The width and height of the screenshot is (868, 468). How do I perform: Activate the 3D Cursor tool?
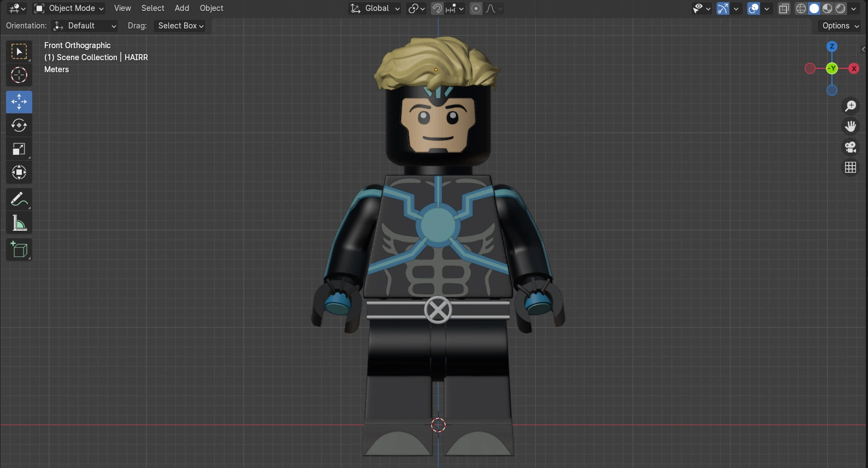coord(19,75)
